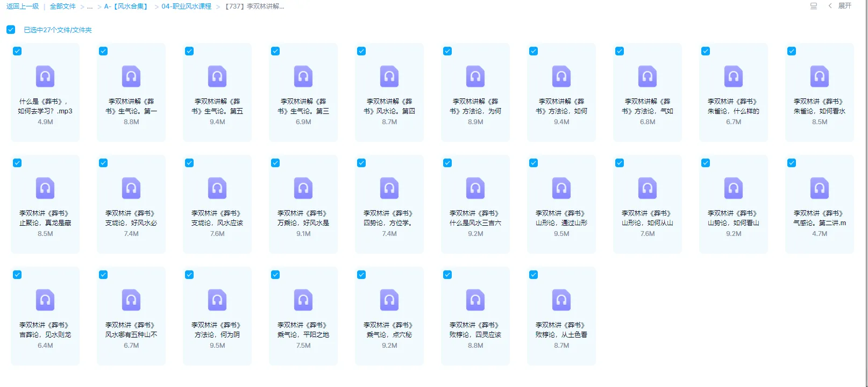Click audio icon for 乘气论，平阳之地 file
This screenshot has width=868, height=387.
[303, 300]
